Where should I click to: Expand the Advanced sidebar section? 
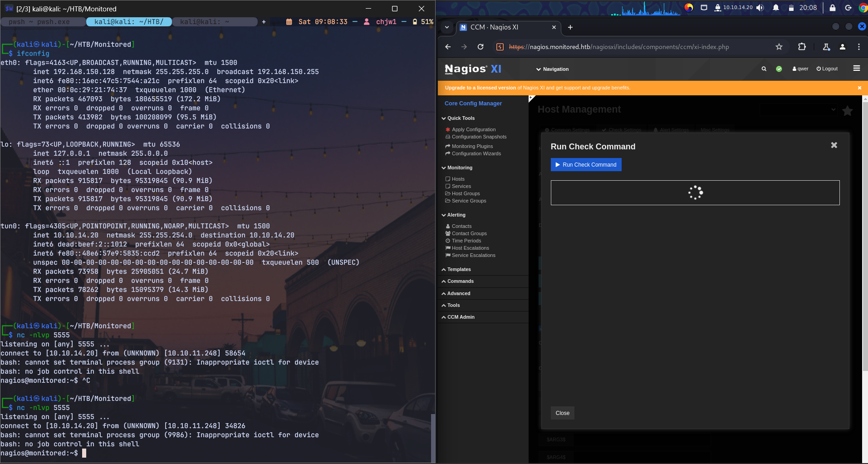pyautogui.click(x=456, y=293)
